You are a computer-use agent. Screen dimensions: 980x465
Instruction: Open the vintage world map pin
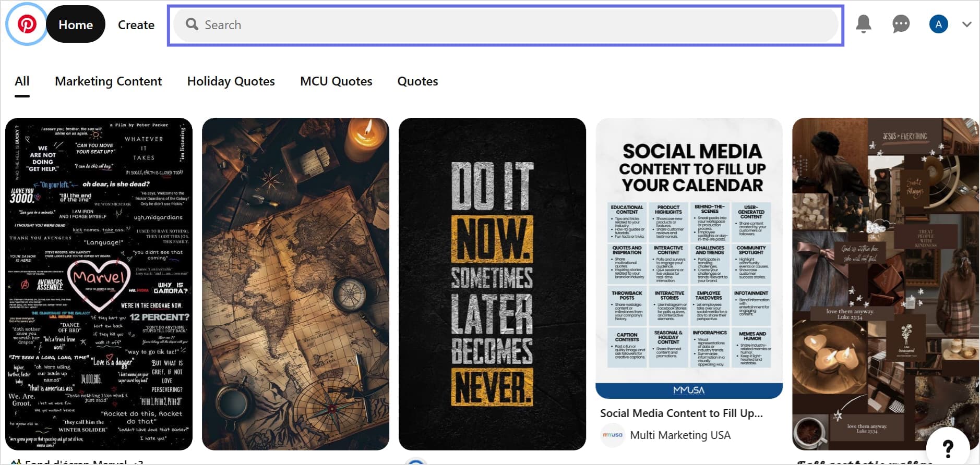295,284
